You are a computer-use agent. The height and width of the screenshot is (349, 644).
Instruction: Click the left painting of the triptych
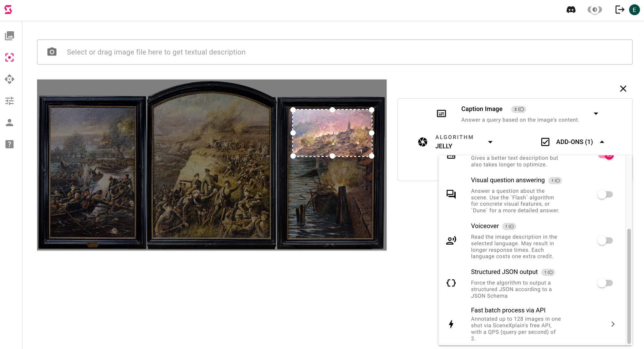click(x=92, y=172)
